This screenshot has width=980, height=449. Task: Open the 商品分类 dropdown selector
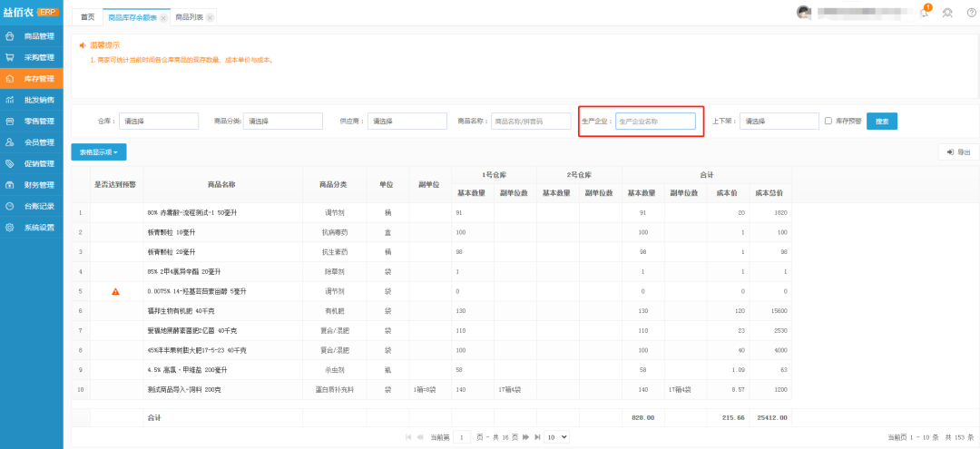282,121
